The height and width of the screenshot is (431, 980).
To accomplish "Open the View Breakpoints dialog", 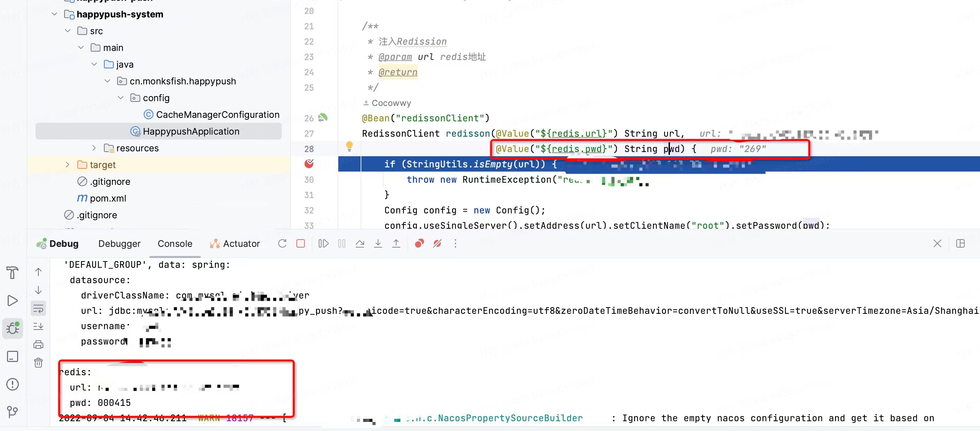I will coord(419,243).
